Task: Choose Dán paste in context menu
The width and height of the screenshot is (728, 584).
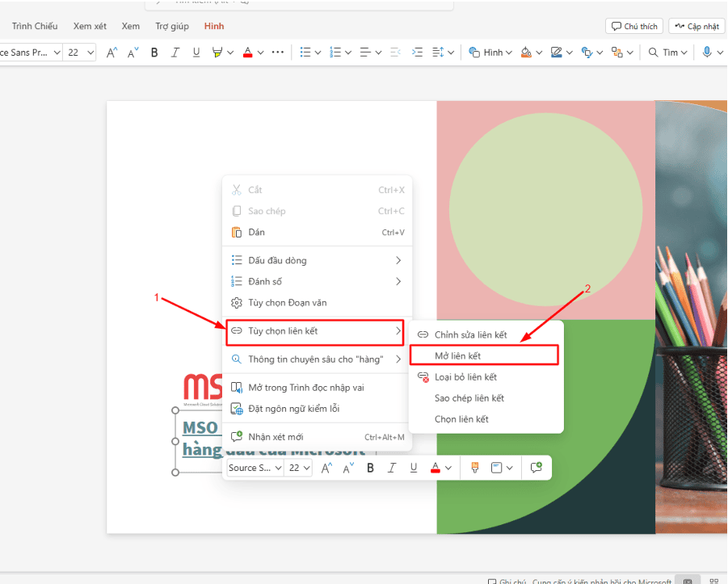Action: click(x=318, y=232)
